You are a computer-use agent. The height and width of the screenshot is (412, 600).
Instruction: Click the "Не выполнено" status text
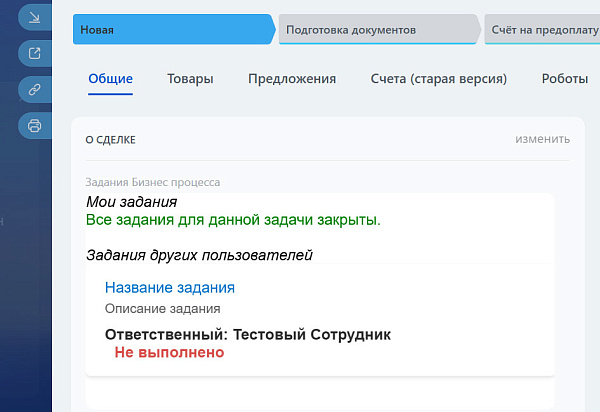[169, 352]
